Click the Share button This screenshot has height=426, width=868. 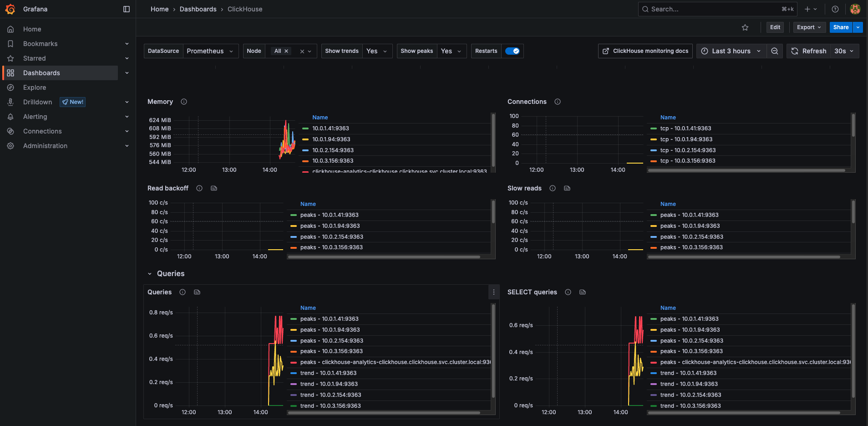tap(841, 27)
